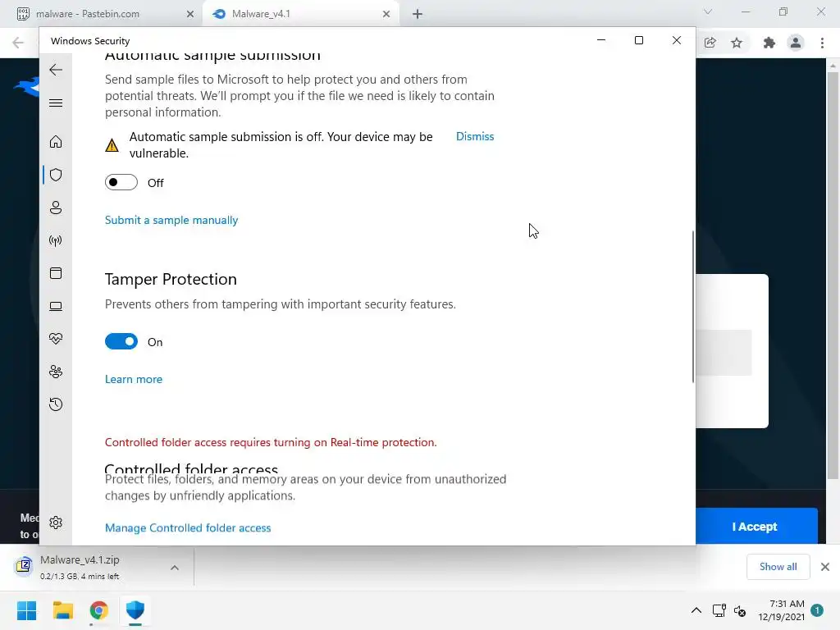Open the notification count badge

817,610
